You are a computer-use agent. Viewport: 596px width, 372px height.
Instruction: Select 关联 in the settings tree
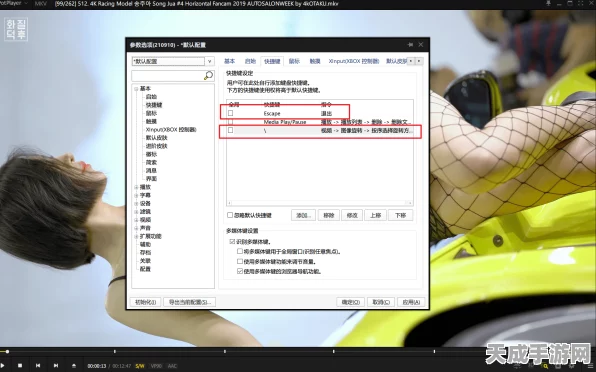tap(145, 261)
